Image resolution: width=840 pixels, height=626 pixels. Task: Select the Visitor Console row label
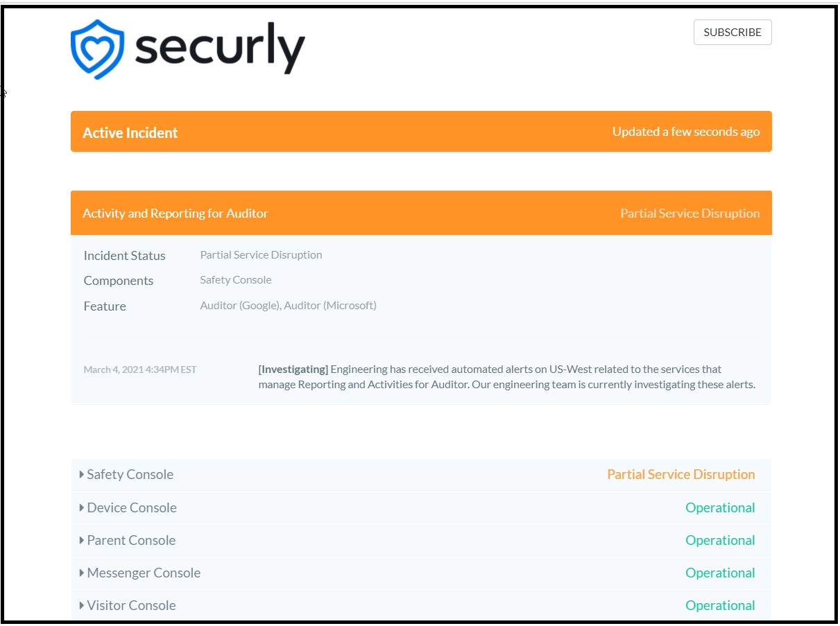pos(131,605)
